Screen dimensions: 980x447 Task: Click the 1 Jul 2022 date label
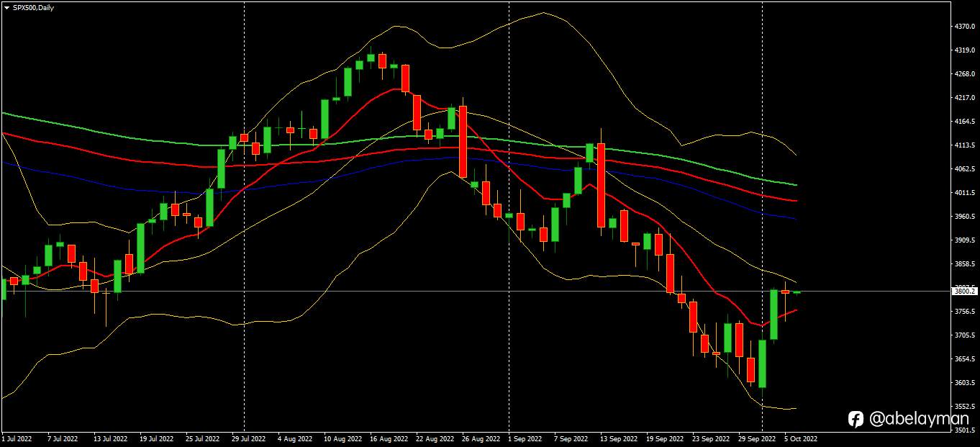[17, 438]
